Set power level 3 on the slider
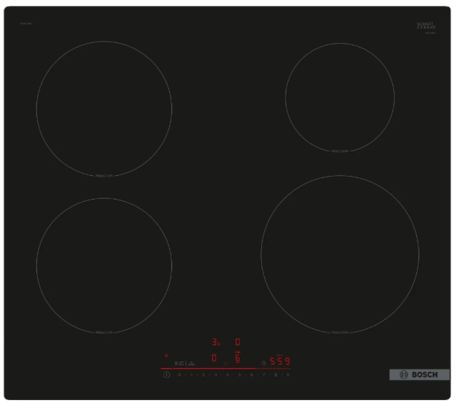This screenshot has width=457, height=403. pos(215,375)
